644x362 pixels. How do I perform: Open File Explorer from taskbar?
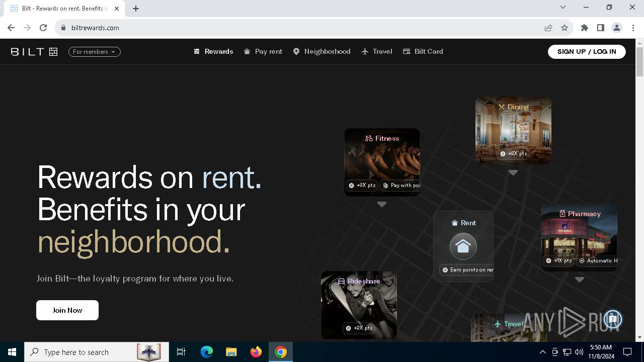click(231, 352)
